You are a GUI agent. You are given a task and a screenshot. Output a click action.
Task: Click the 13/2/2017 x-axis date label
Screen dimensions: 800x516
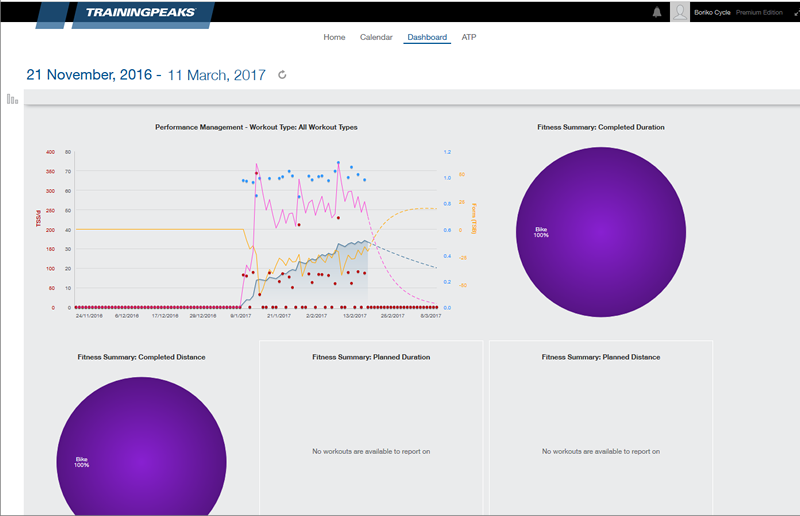[355, 316]
